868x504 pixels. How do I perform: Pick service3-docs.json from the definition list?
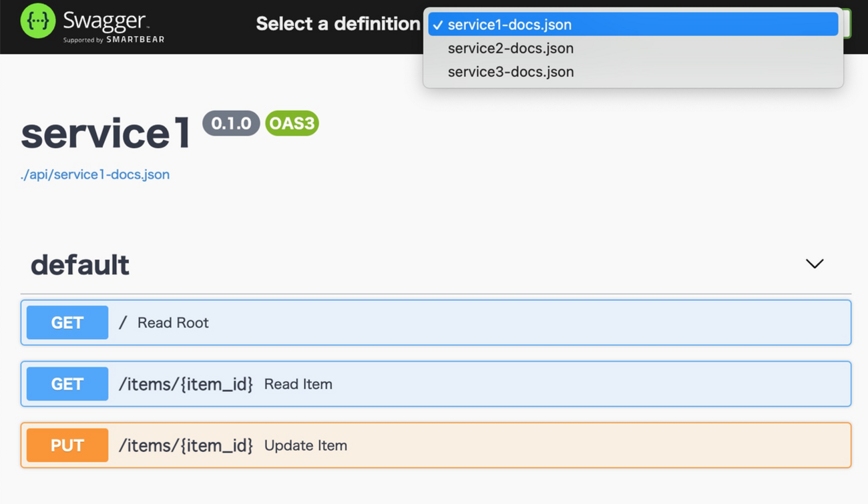[510, 71]
